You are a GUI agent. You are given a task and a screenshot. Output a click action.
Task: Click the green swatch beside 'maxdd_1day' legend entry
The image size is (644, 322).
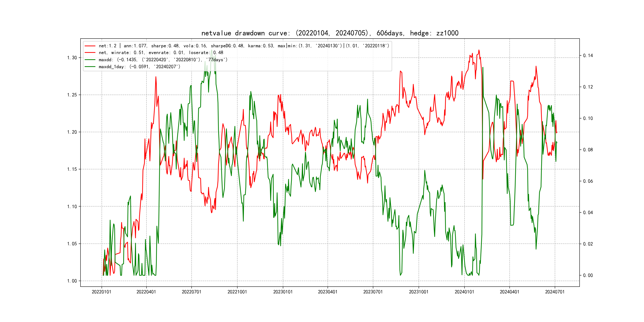tap(90, 67)
